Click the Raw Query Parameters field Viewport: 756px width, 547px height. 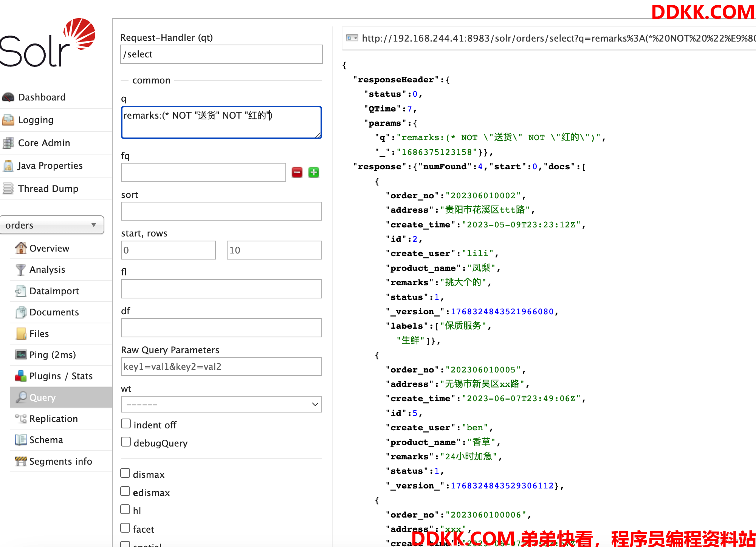coord(221,366)
